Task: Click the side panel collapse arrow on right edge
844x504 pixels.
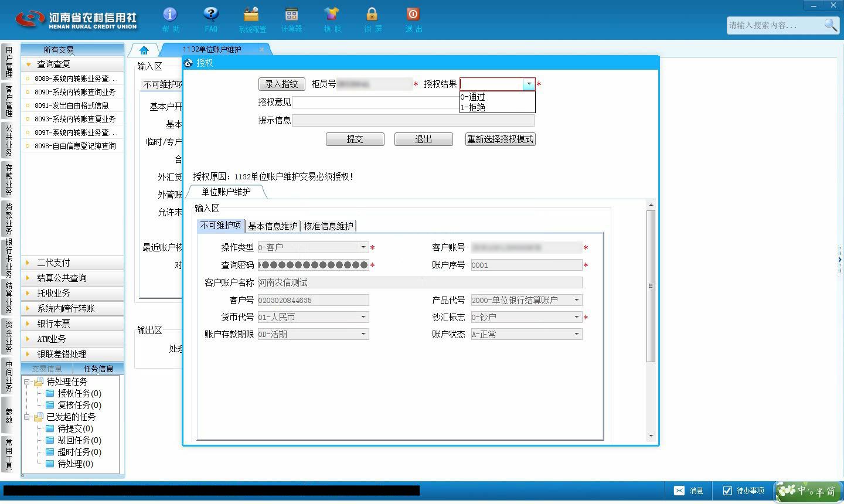Action: tap(840, 260)
